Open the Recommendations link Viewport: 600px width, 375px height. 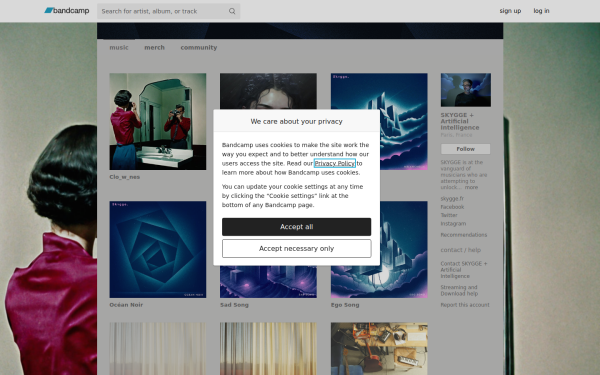463,235
